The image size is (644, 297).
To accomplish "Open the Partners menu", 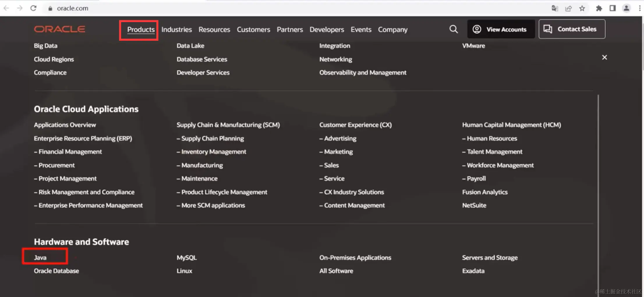I will pyautogui.click(x=290, y=30).
